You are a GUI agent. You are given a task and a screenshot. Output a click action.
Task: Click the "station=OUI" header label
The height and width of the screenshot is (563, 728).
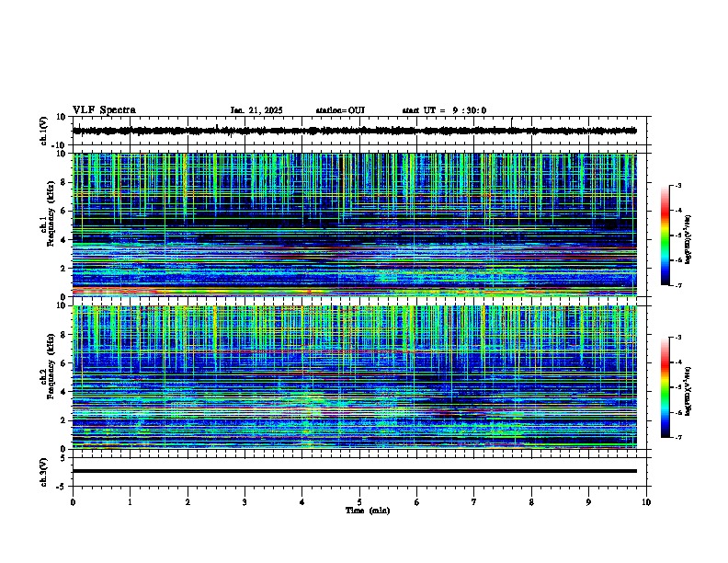(x=340, y=110)
